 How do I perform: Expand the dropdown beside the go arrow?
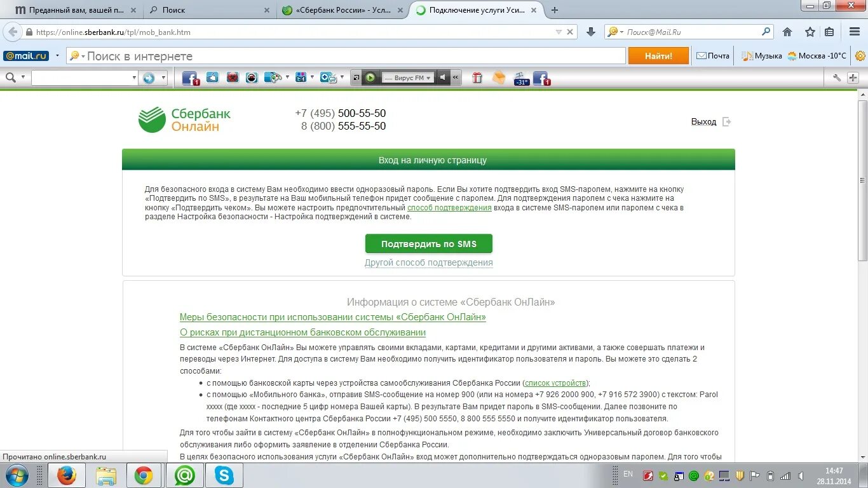click(x=163, y=78)
